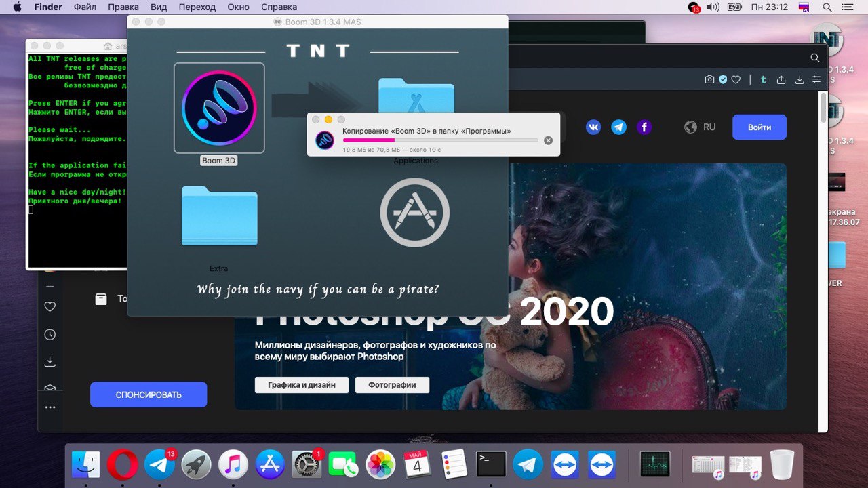Open Spotlight search in menu bar

point(827,7)
